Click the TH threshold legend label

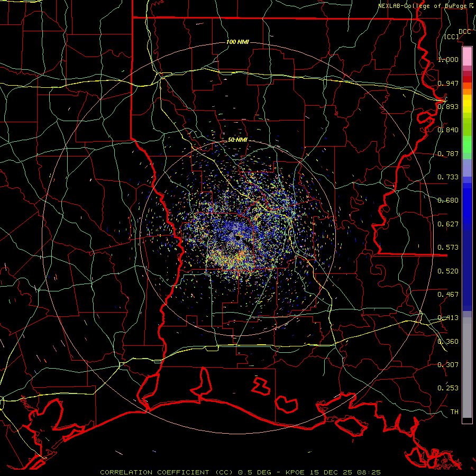(454, 412)
